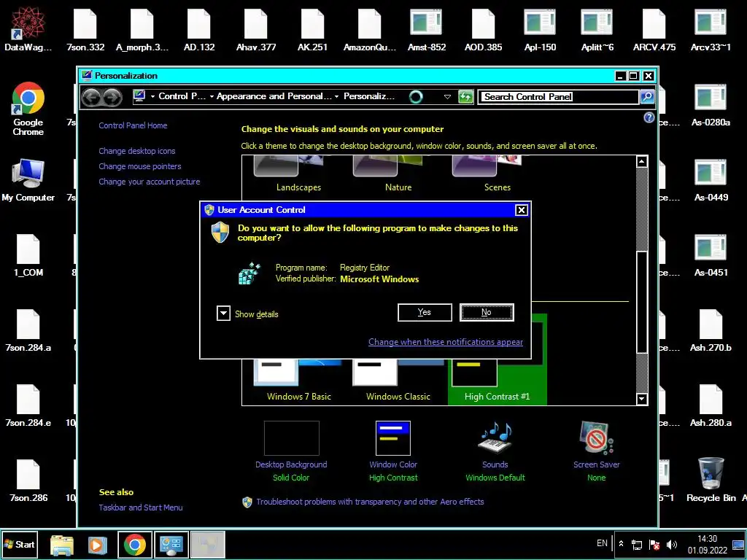The height and width of the screenshot is (560, 747).
Task: Click the EN language indicator
Action: (x=602, y=542)
